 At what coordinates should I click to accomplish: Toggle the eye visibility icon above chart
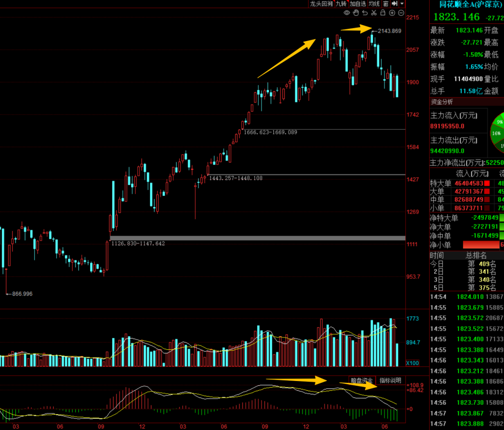click(346, 13)
